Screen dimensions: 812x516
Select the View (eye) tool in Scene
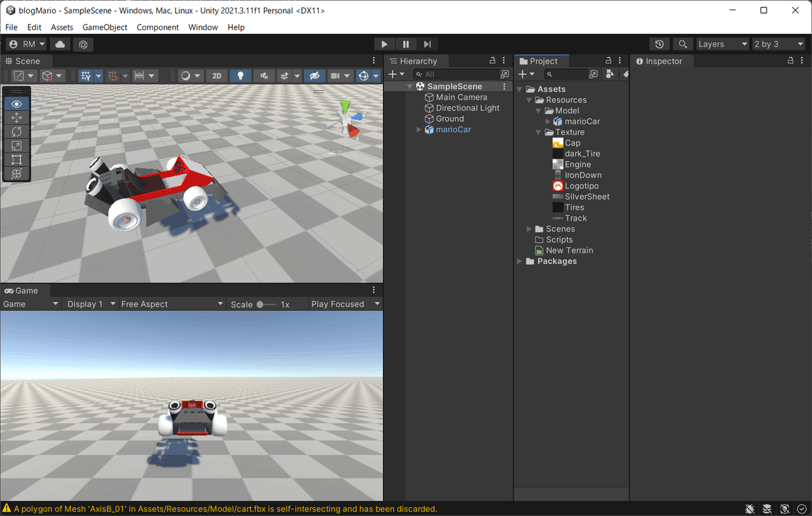[17, 104]
